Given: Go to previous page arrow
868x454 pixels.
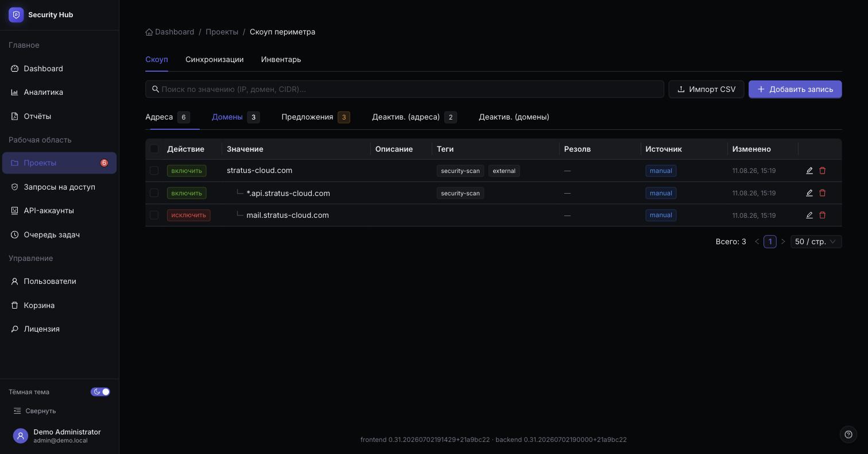Looking at the screenshot, I should (x=757, y=241).
